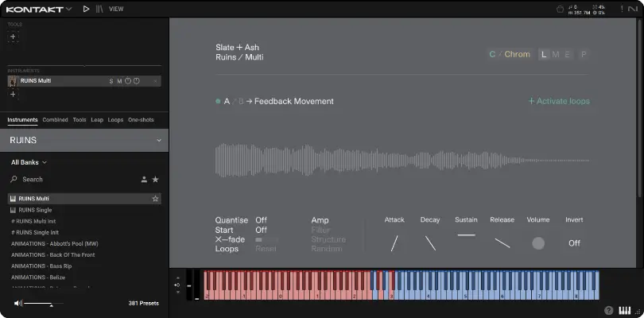Viewport: 644px width, 318px height.
Task: Select the Filter section
Action: tap(320, 230)
